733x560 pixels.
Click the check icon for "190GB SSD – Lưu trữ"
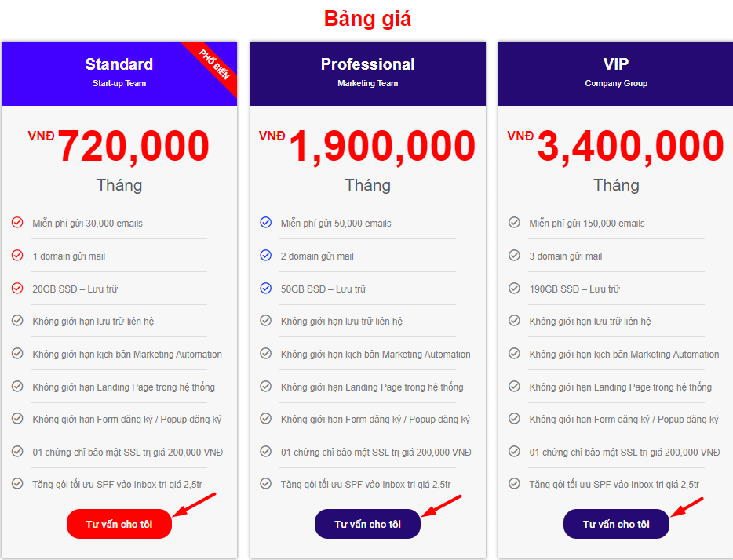[x=514, y=288]
